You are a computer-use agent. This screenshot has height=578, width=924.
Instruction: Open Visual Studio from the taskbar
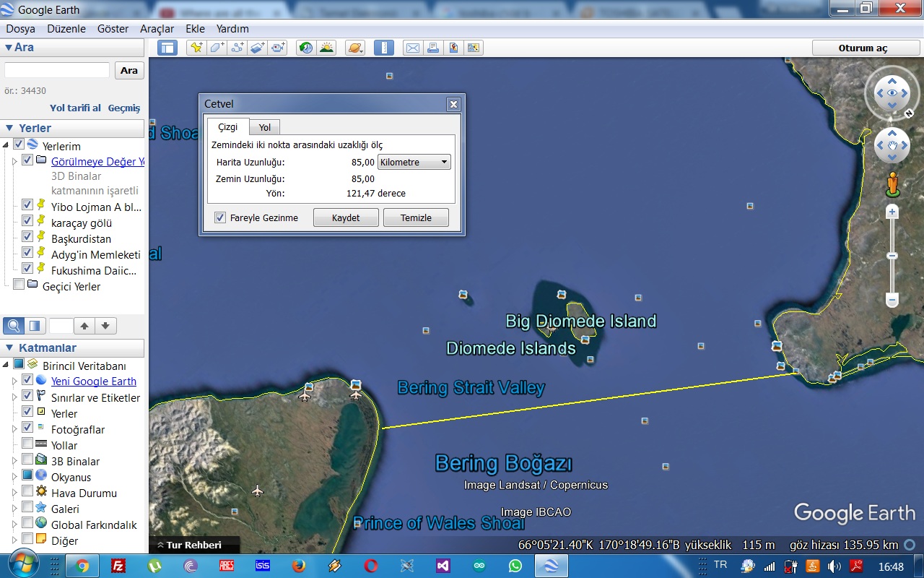pos(443,566)
